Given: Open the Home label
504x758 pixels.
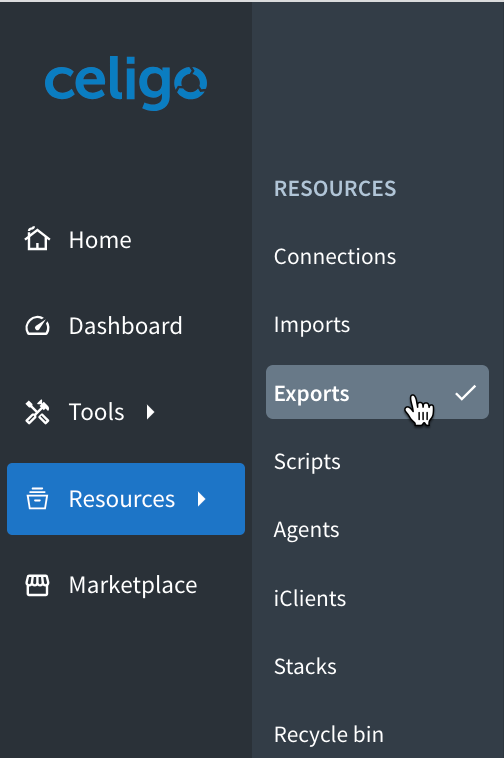Looking at the screenshot, I should coord(100,240).
